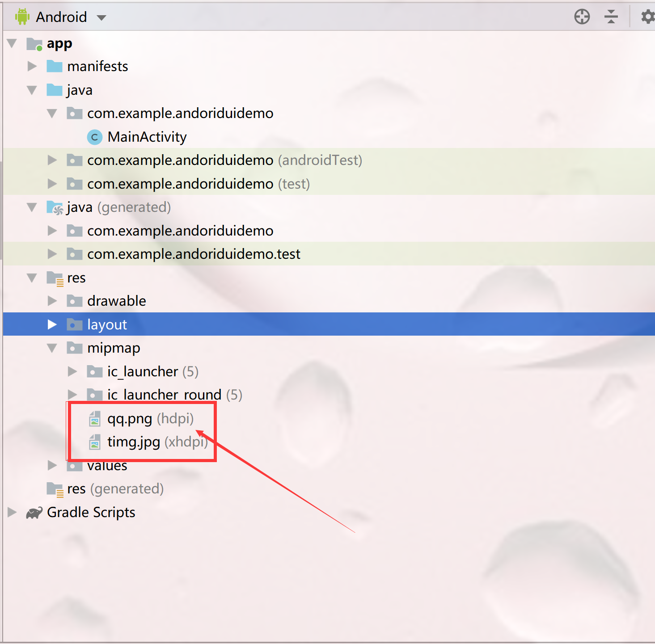The image size is (655, 644).
Task: Open the Android view selector dropdown
Action: 101,17
